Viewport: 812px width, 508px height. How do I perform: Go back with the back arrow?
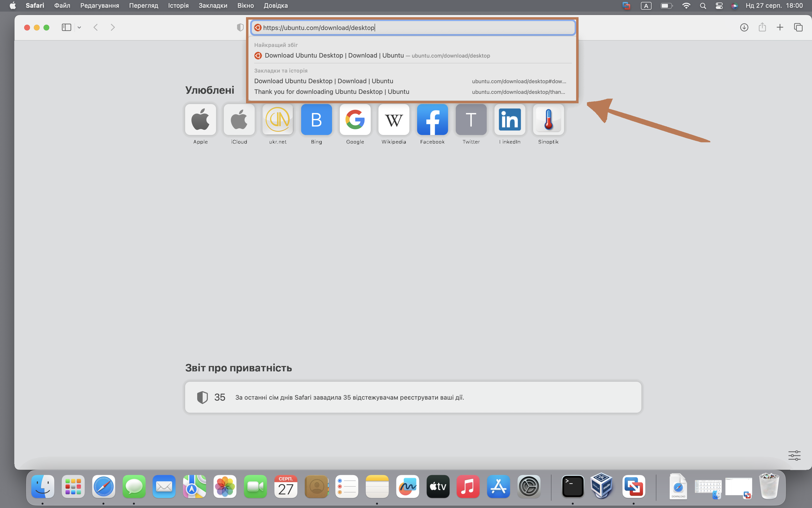(96, 28)
